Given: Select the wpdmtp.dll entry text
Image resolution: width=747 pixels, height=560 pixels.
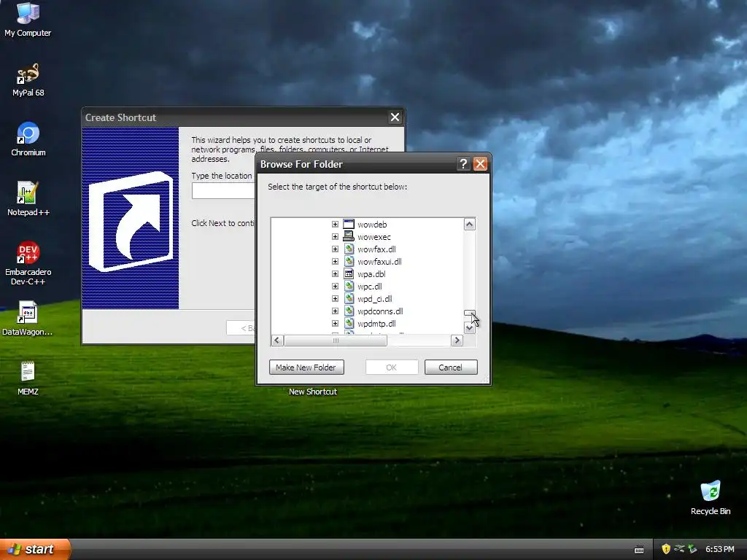Looking at the screenshot, I should tap(376, 323).
